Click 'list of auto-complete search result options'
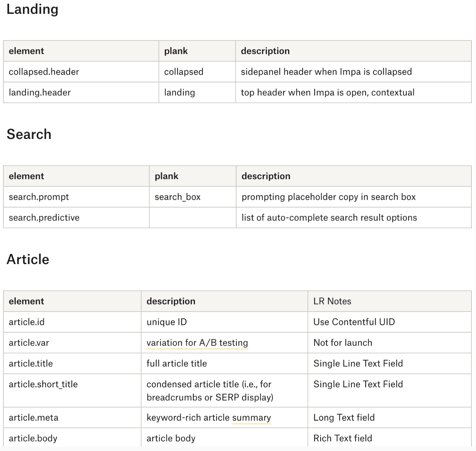 coord(329,218)
